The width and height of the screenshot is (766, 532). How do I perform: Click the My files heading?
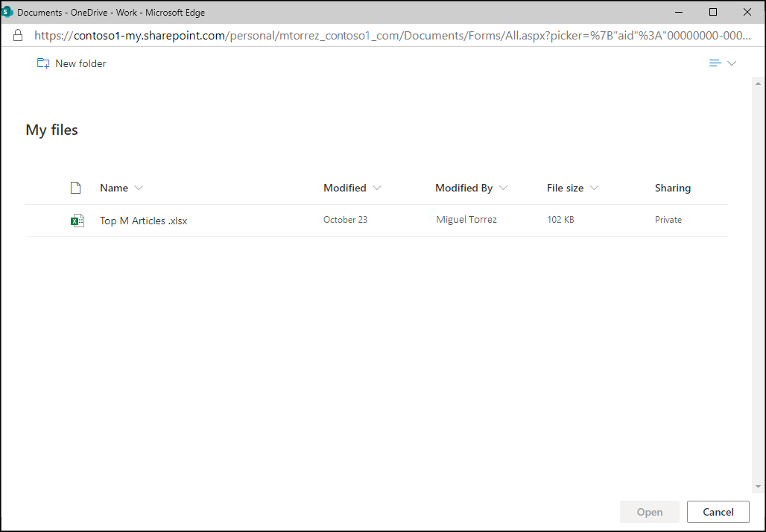tap(51, 129)
